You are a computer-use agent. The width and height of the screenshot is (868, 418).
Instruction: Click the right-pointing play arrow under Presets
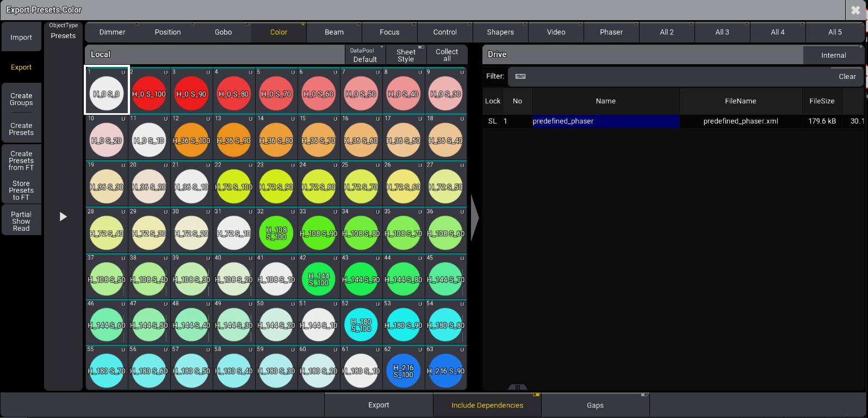point(63,217)
